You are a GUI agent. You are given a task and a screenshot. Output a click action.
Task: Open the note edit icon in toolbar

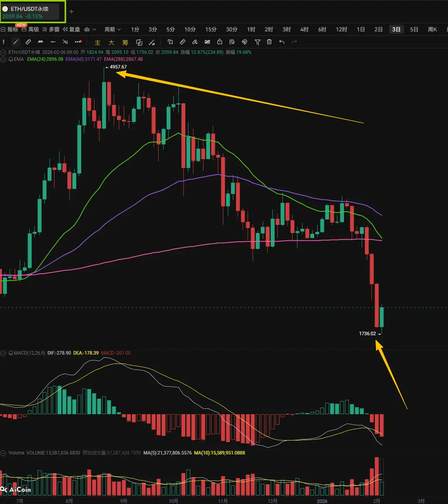tap(232, 42)
